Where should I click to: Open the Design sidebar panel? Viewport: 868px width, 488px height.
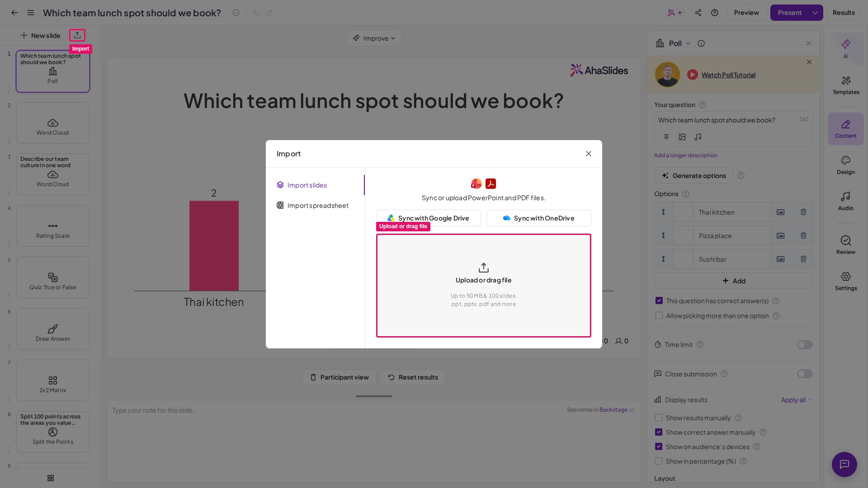click(846, 165)
